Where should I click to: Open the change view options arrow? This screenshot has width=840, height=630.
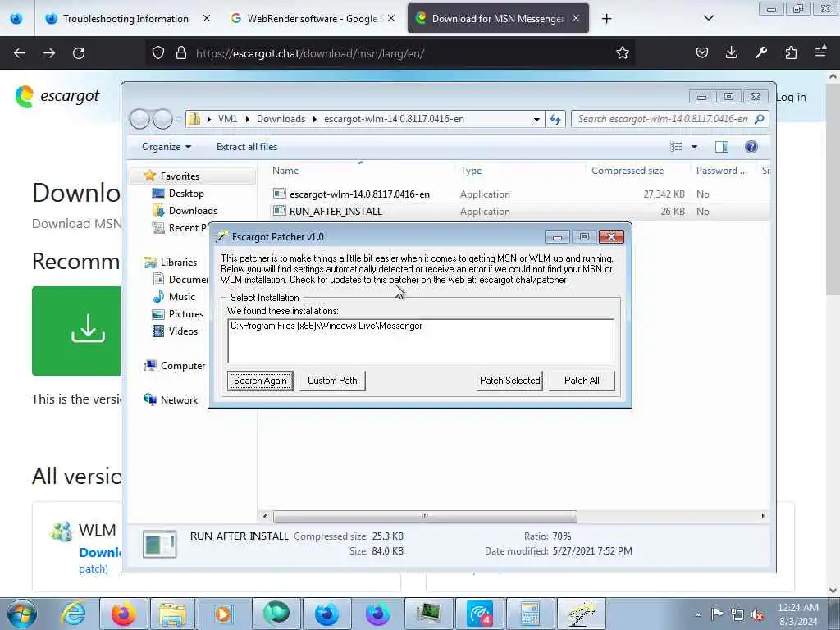point(694,147)
